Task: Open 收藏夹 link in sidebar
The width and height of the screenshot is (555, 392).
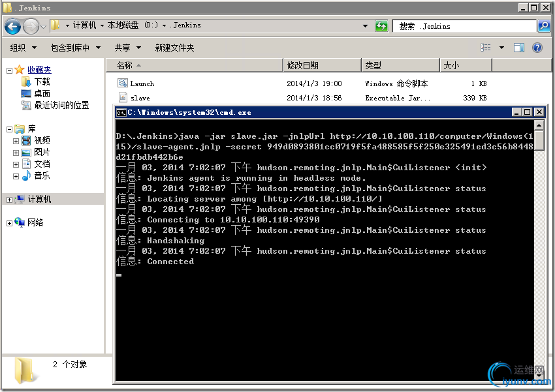Action: click(39, 70)
